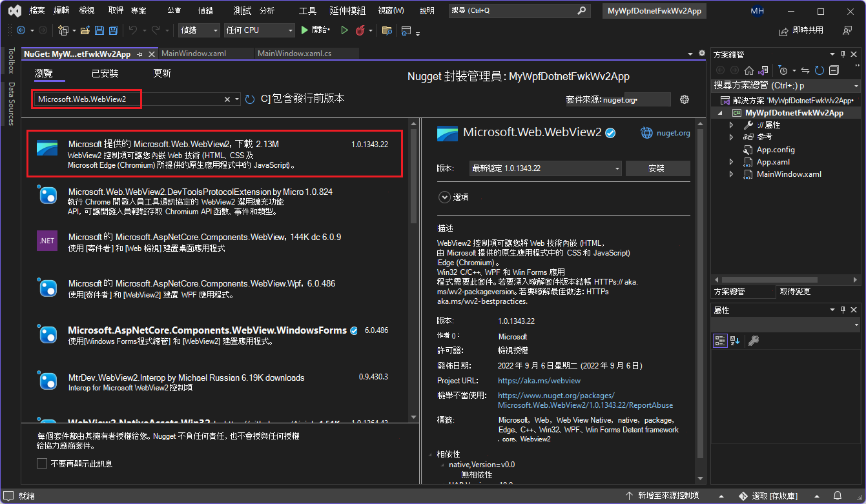
Task: Open the 版本 最新穩定 1.0.1343.22 dropdown
Action: 546,168
